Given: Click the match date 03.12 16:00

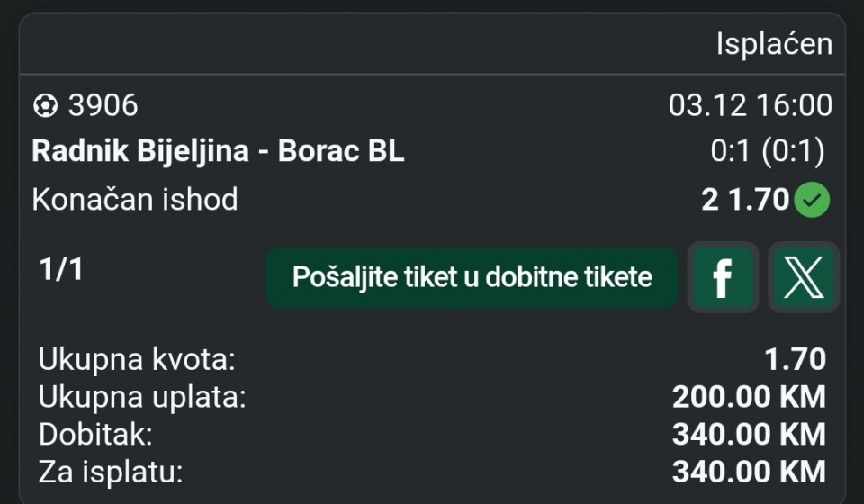Looking at the screenshot, I should click(x=750, y=106).
